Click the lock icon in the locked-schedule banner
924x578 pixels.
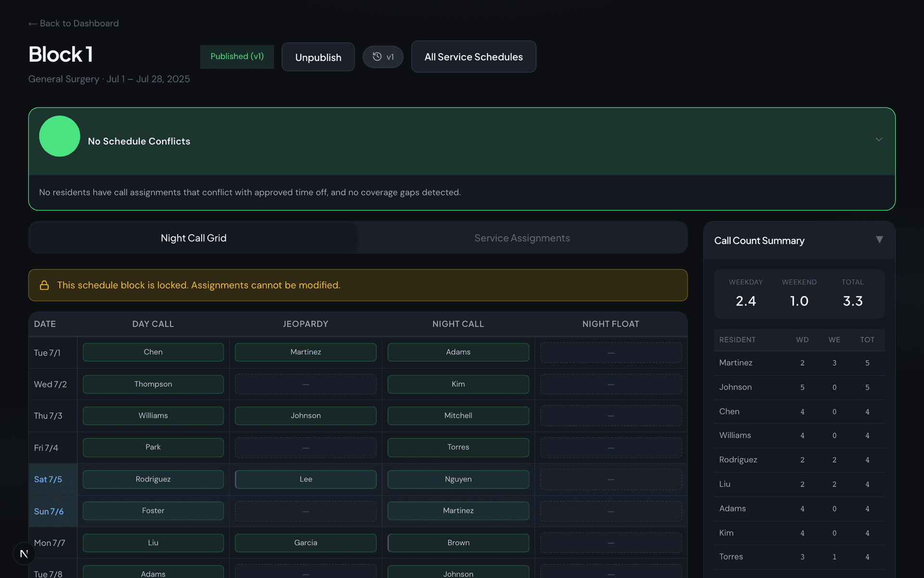(44, 285)
